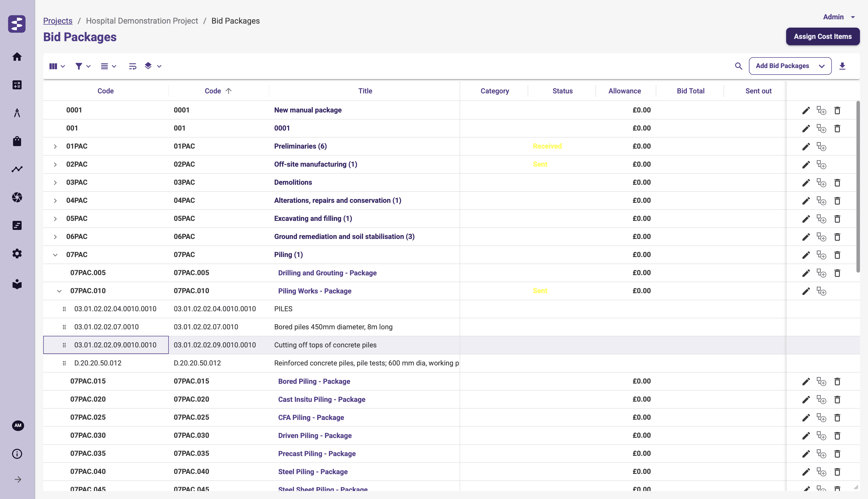The height and width of the screenshot is (499, 868).
Task: Click the vertical scrollbar of the table
Action: [x=858, y=187]
